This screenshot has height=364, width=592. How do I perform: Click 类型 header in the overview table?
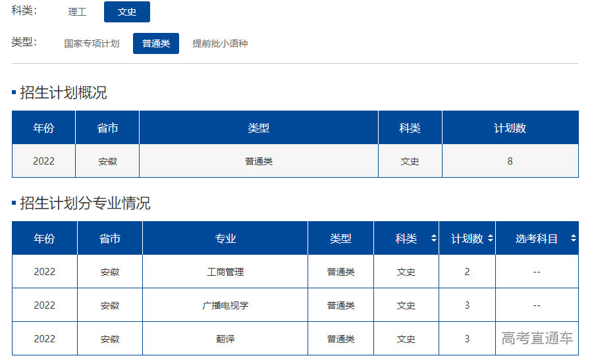[x=259, y=128]
